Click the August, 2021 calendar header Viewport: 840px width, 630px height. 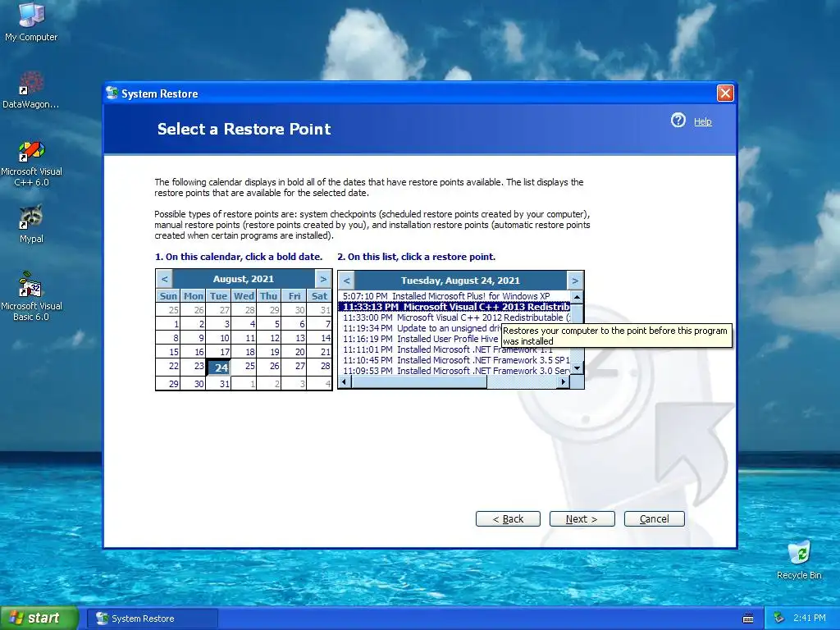click(244, 279)
